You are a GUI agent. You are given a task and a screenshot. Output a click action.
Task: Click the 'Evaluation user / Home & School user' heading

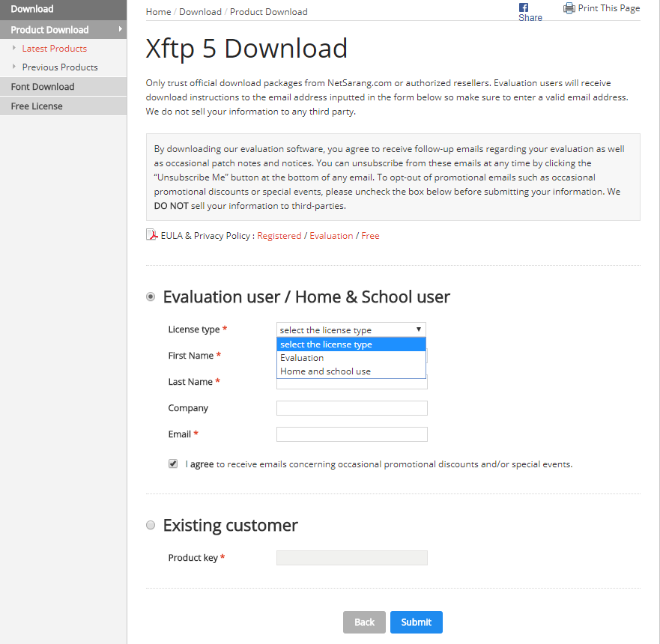coord(306,297)
